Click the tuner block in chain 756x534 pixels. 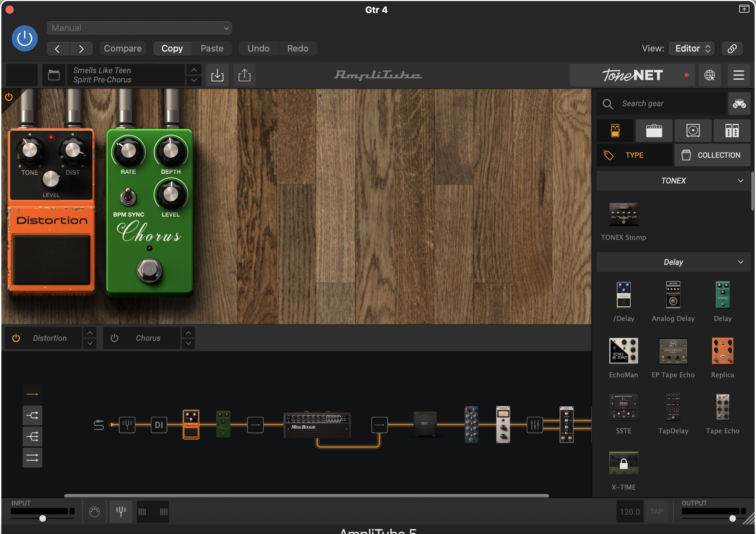pos(127,425)
